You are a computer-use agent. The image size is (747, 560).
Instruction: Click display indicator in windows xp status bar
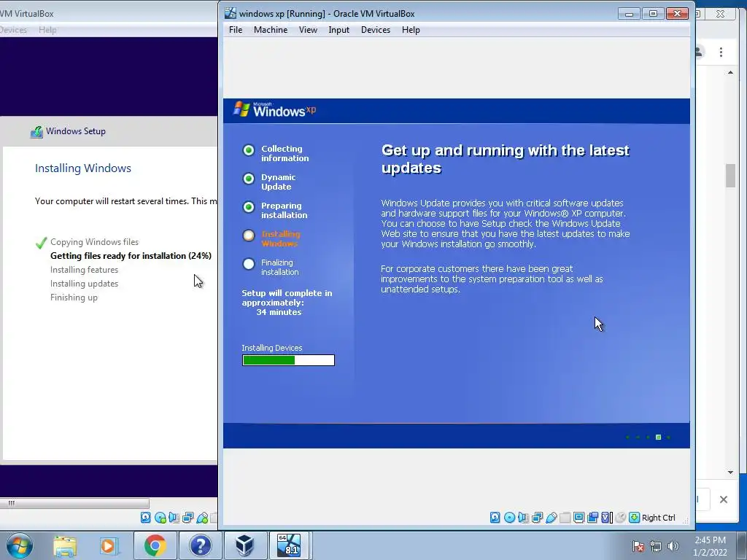click(578, 518)
